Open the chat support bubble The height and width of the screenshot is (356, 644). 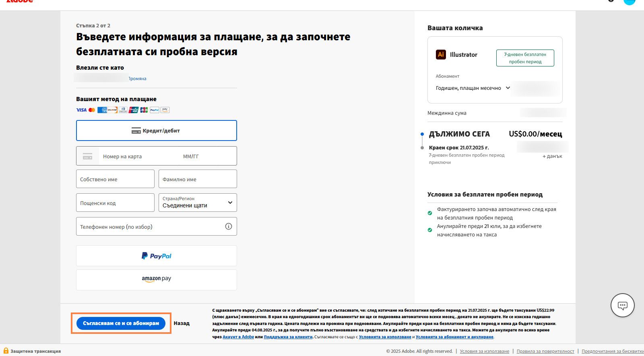click(x=623, y=305)
